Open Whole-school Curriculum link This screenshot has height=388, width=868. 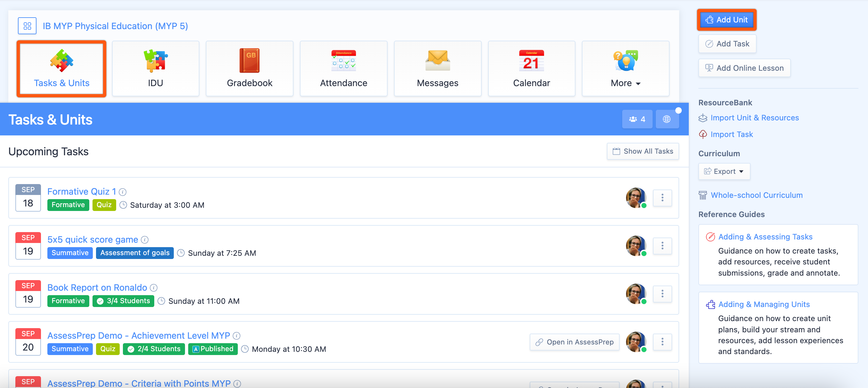757,195
